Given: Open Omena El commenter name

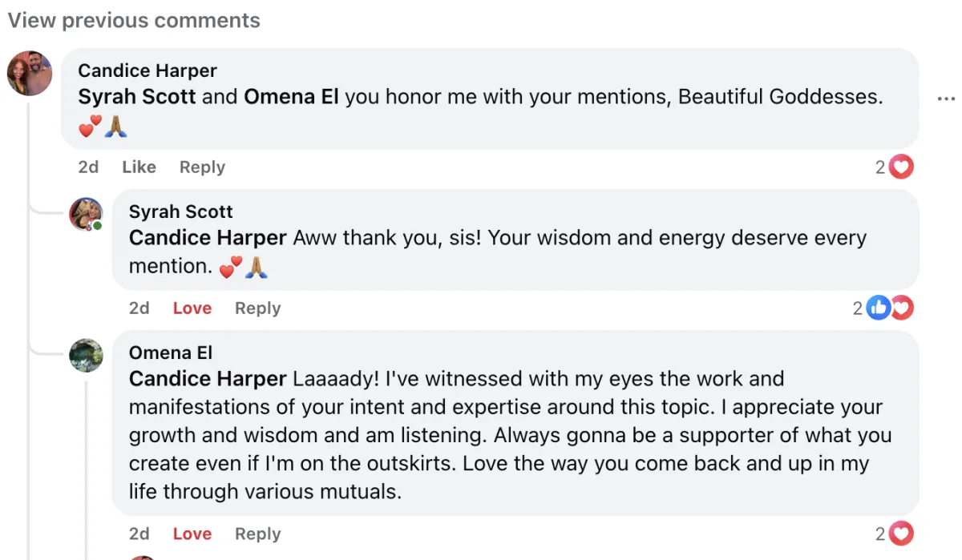Looking at the screenshot, I should pos(171,353).
